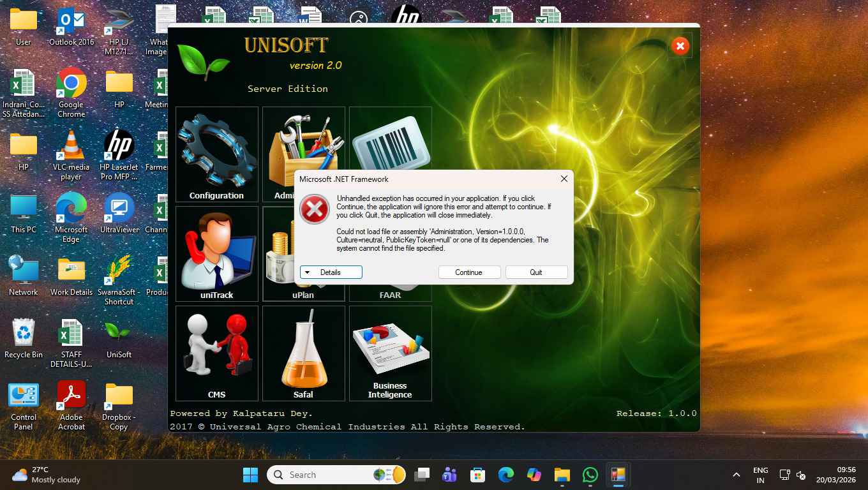Open the Safal flask module

pyautogui.click(x=303, y=353)
